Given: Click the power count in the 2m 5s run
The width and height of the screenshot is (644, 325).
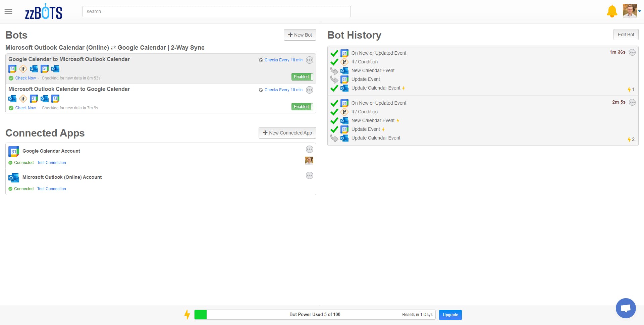Looking at the screenshot, I should point(631,140).
